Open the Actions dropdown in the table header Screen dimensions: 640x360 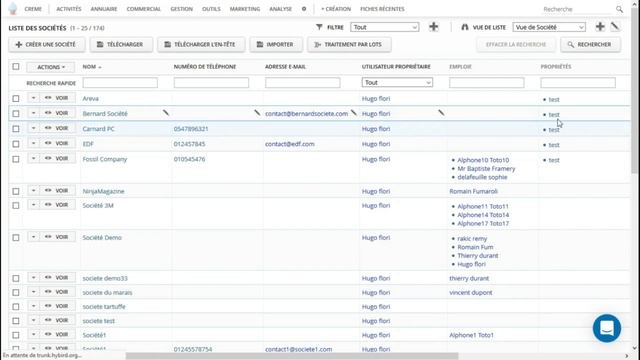(51, 67)
